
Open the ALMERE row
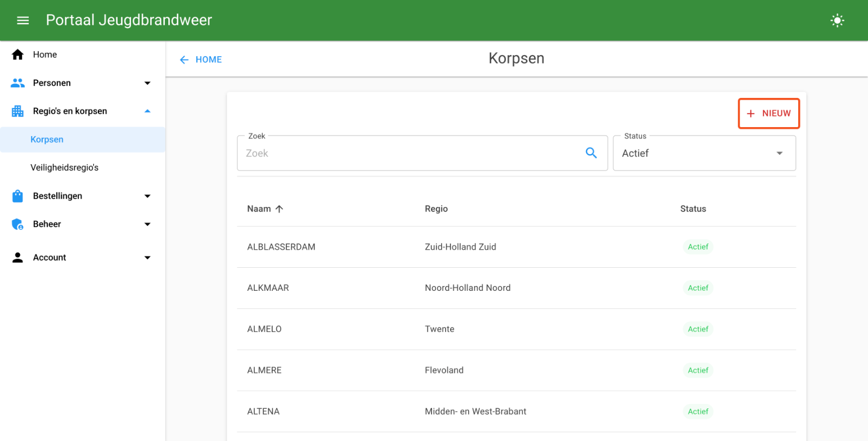tap(516, 370)
